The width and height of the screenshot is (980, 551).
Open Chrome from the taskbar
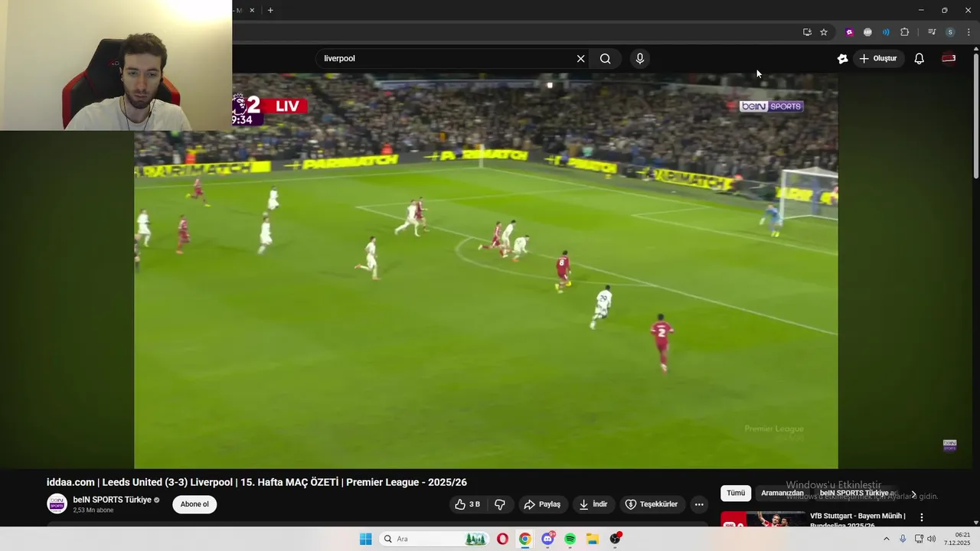coord(524,539)
